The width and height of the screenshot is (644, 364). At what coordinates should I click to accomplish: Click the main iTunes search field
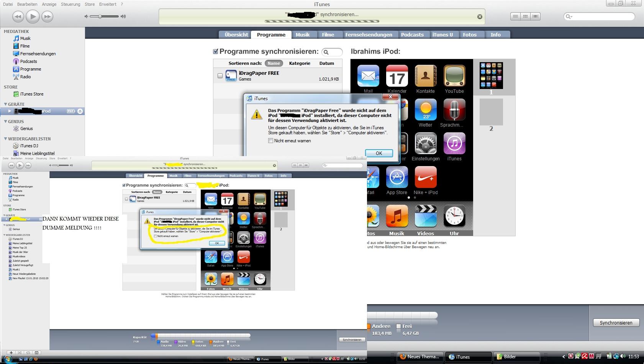599,16
